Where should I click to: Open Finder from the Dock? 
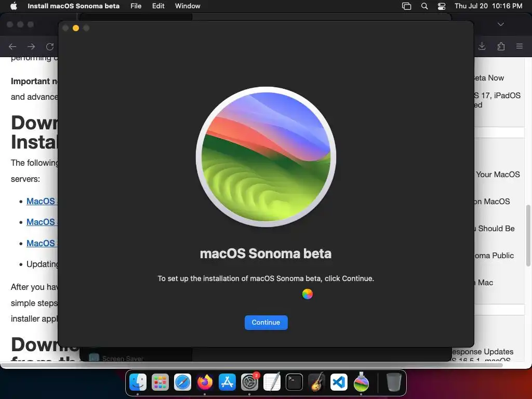pos(138,382)
